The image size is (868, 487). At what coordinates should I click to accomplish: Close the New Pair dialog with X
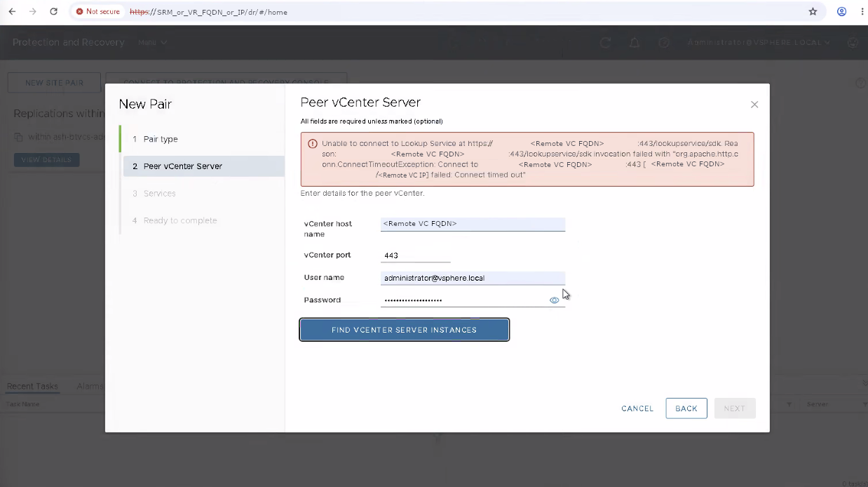pyautogui.click(x=754, y=105)
